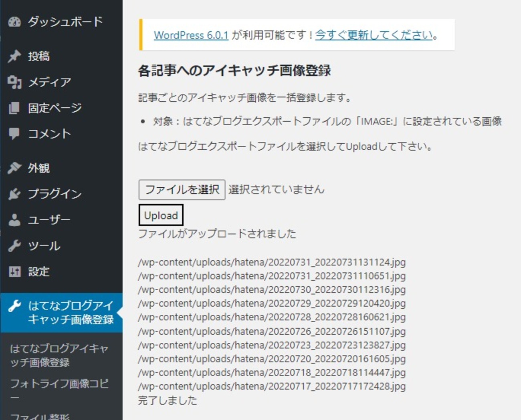Click the speech bubble icon beside コメント

click(x=14, y=134)
